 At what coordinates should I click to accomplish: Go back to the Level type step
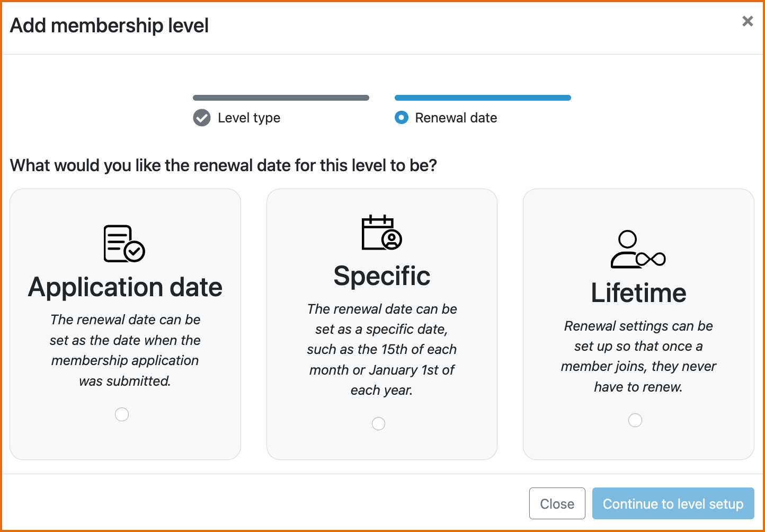pyautogui.click(x=248, y=118)
